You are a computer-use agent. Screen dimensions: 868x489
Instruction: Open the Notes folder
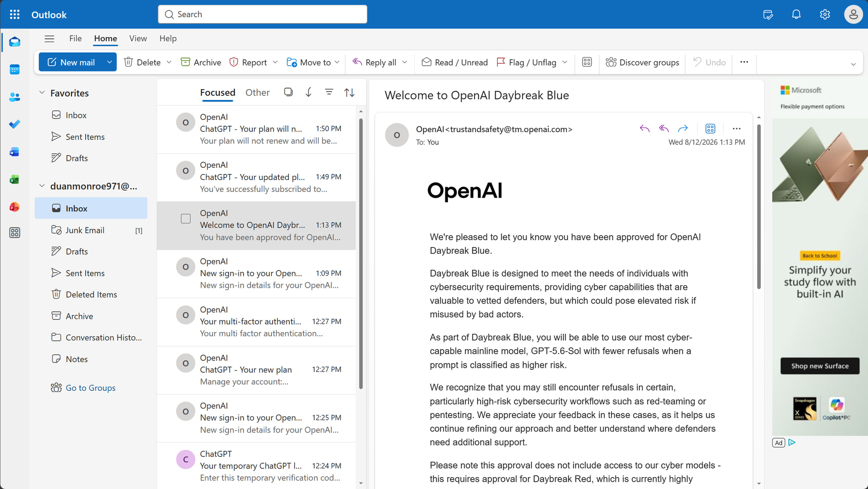91,359
